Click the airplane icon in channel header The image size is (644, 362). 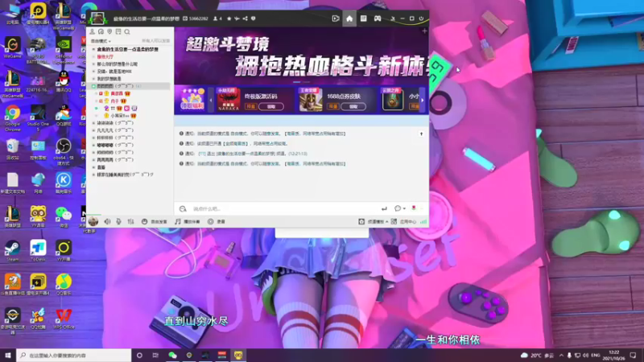(x=237, y=19)
